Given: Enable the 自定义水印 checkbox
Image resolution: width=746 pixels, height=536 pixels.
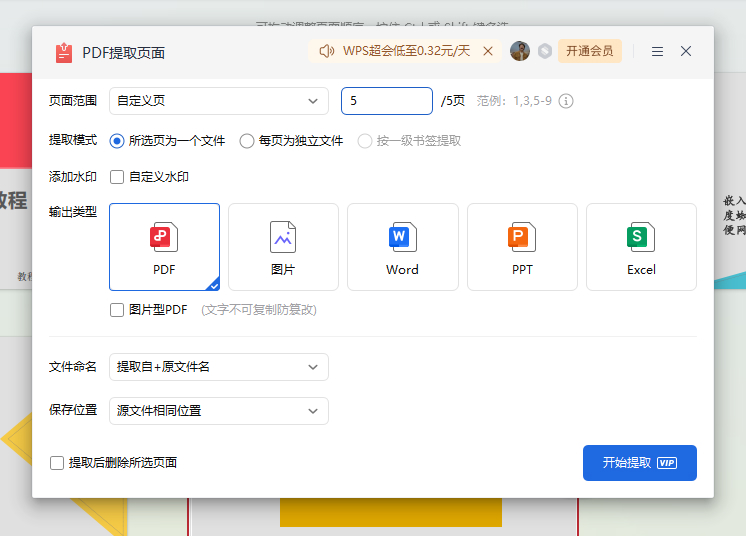Looking at the screenshot, I should tap(117, 177).
